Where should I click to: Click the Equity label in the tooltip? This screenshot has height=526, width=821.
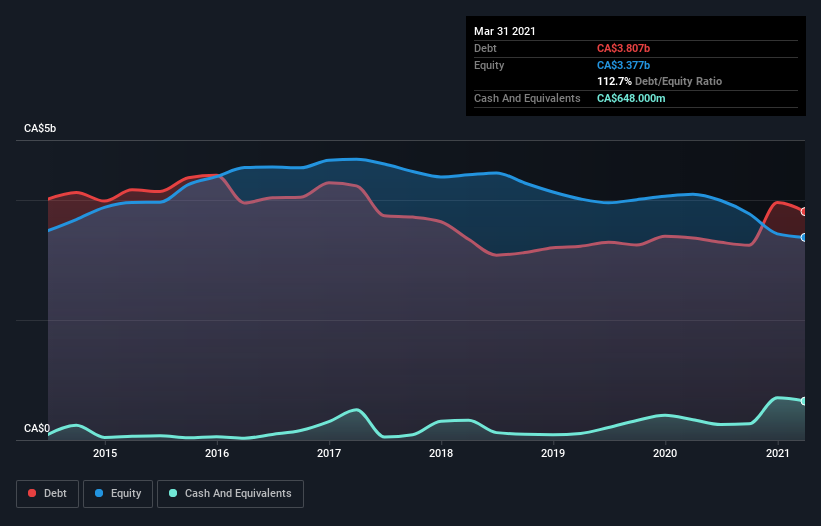coord(489,65)
